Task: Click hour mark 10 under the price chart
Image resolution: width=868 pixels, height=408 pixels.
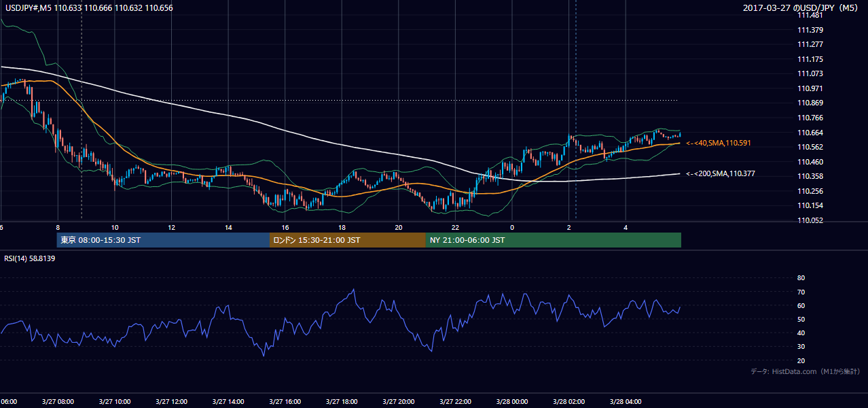Action: point(115,227)
